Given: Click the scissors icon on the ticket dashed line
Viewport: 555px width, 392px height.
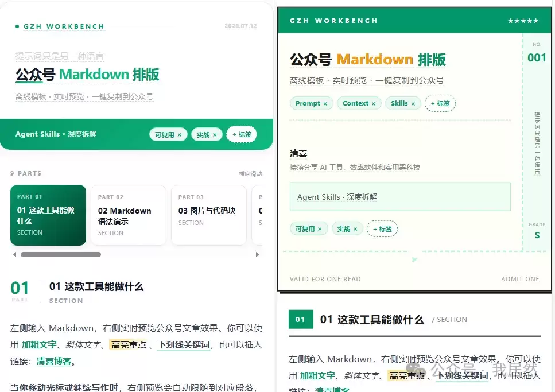Looking at the screenshot, I should pos(414,260).
